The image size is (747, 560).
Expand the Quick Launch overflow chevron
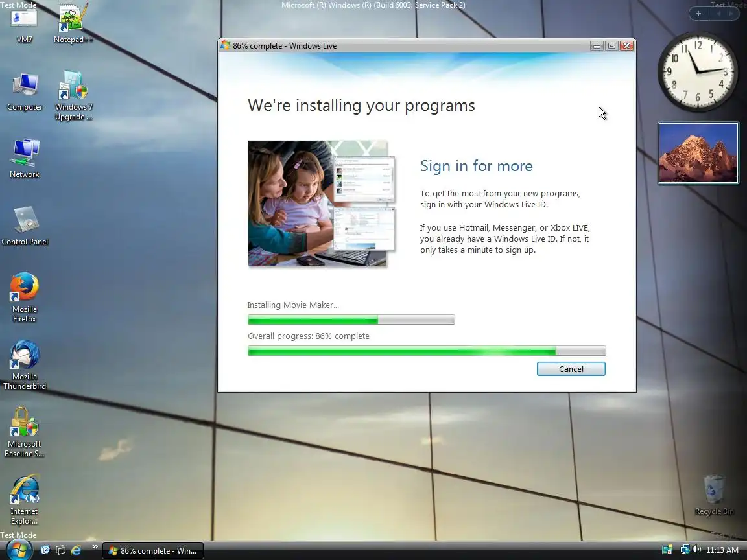94,546
